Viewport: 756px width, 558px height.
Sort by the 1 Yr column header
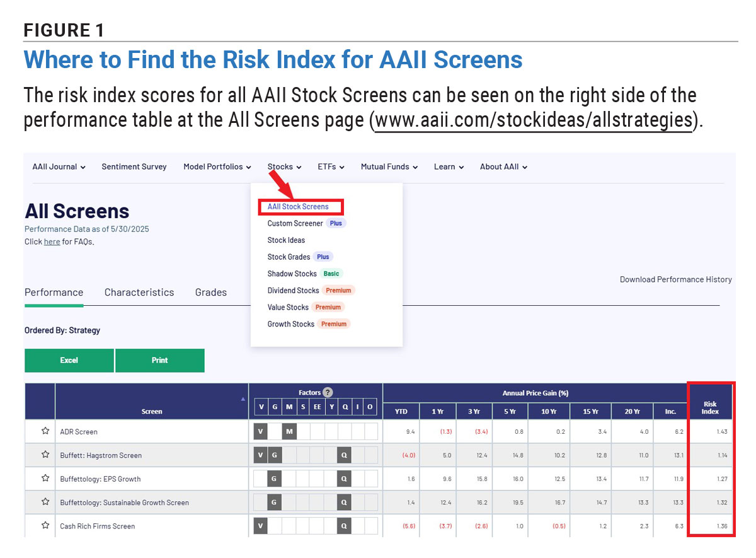click(x=438, y=411)
